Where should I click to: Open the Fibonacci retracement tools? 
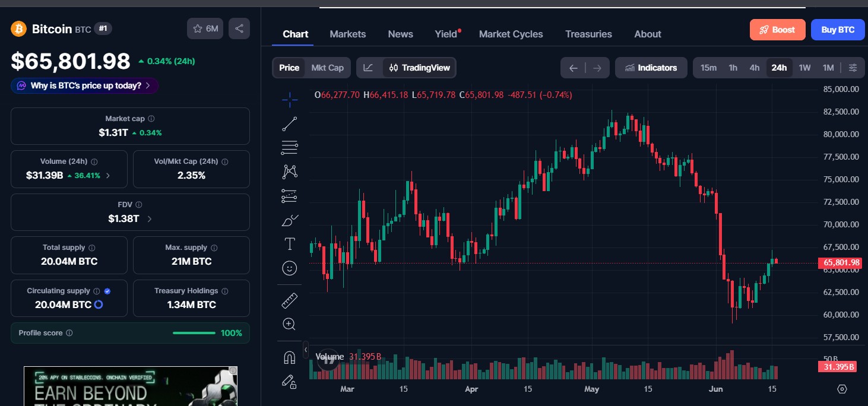click(x=290, y=147)
